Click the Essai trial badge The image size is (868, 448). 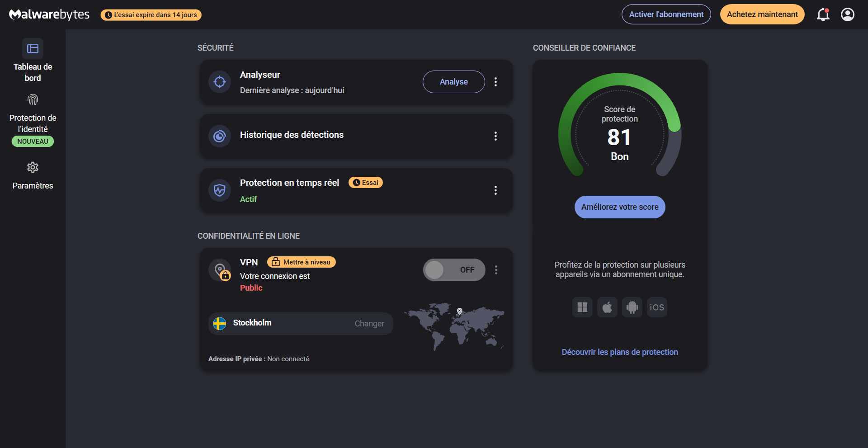tap(366, 183)
